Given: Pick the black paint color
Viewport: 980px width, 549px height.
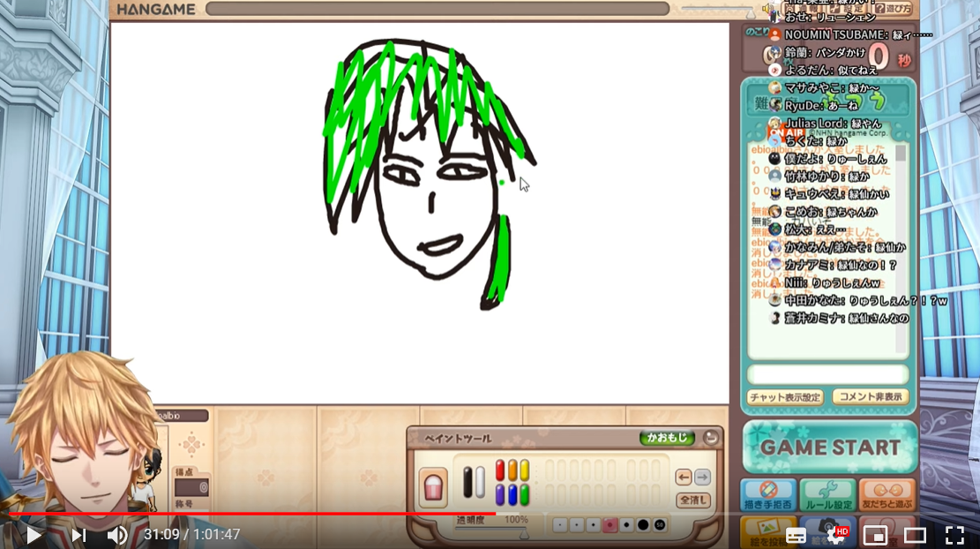Looking at the screenshot, I should (x=468, y=483).
